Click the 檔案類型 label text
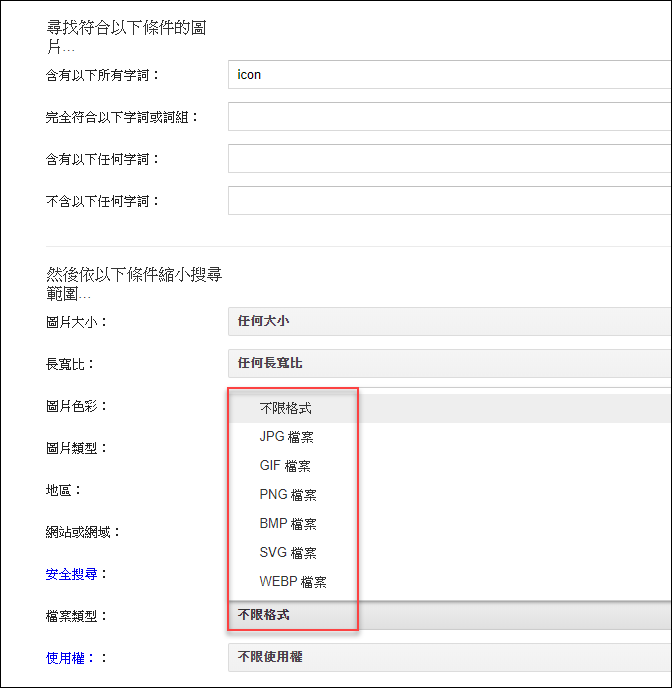 pos(76,616)
